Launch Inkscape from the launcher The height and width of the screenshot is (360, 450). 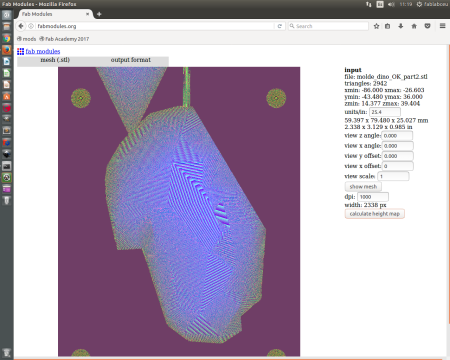pyautogui.click(x=7, y=154)
